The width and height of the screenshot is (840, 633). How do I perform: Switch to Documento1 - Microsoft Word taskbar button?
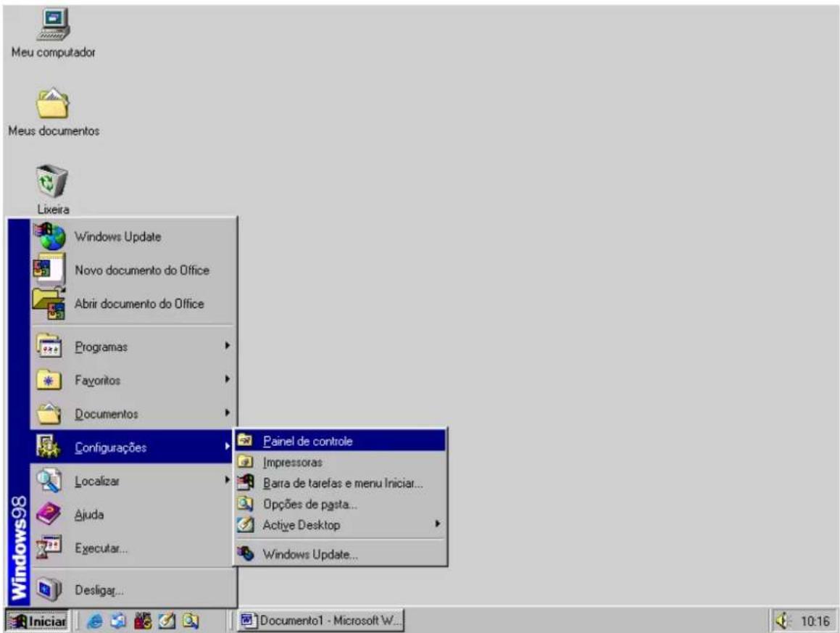[321, 621]
